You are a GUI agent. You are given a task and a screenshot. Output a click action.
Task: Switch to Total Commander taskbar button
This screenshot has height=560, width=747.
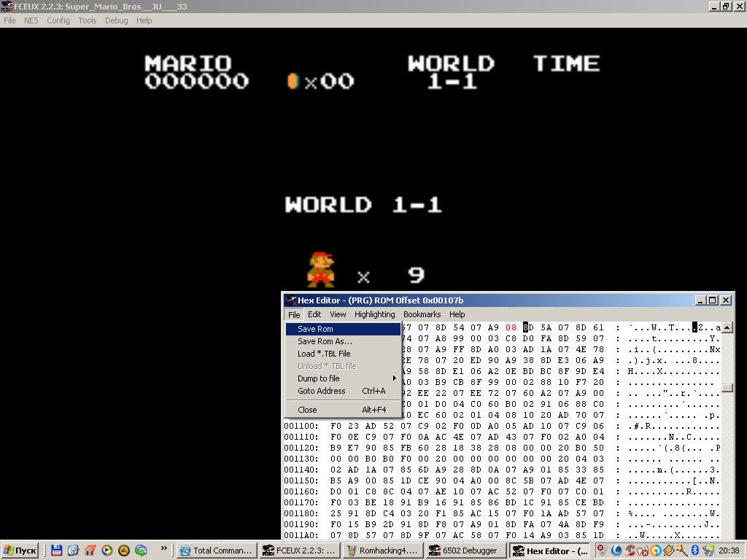[217, 551]
